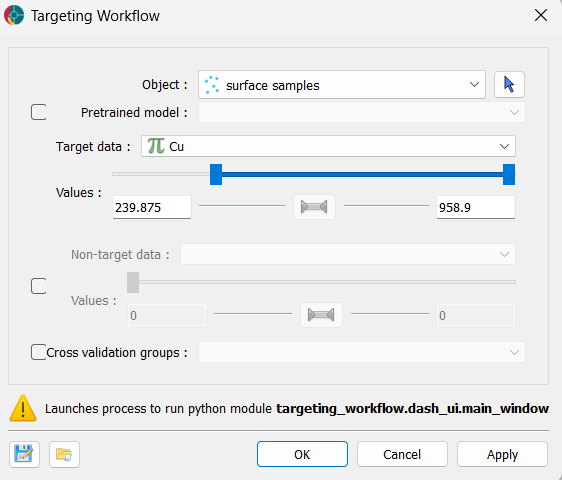Screen dimensions: 562x480
Task: Click the Targeting Workflow app logo icon
Action: point(14,15)
